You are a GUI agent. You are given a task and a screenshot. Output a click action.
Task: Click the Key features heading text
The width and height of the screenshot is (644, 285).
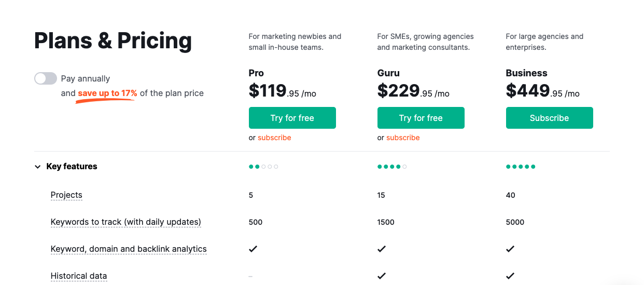point(72,167)
